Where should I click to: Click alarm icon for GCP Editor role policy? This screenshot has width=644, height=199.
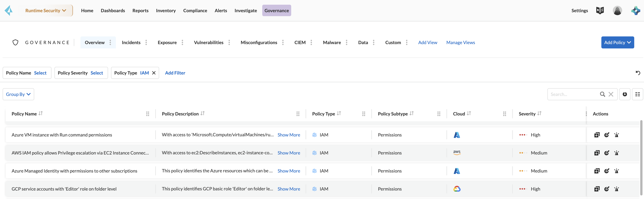(x=617, y=189)
